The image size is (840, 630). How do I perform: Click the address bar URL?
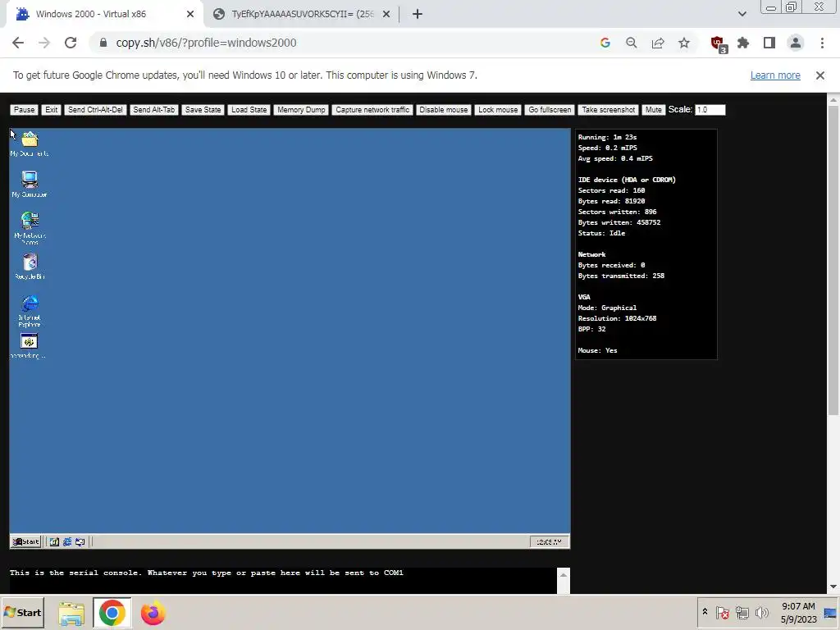(206, 43)
